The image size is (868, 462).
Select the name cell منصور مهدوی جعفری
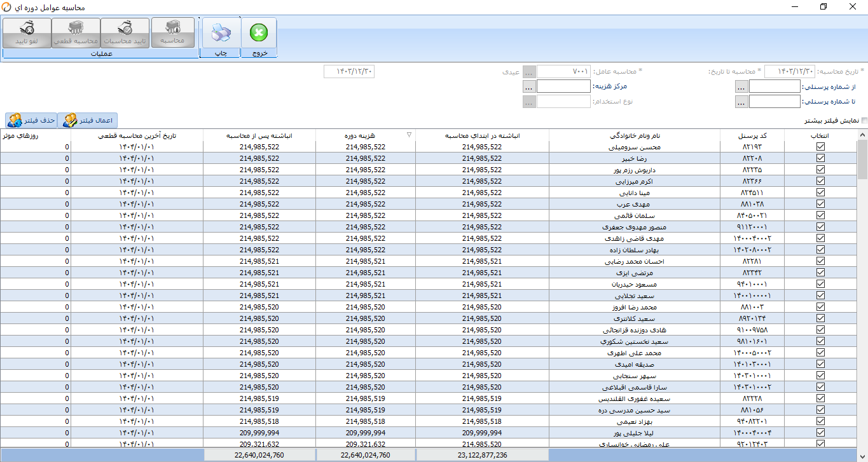click(x=634, y=227)
